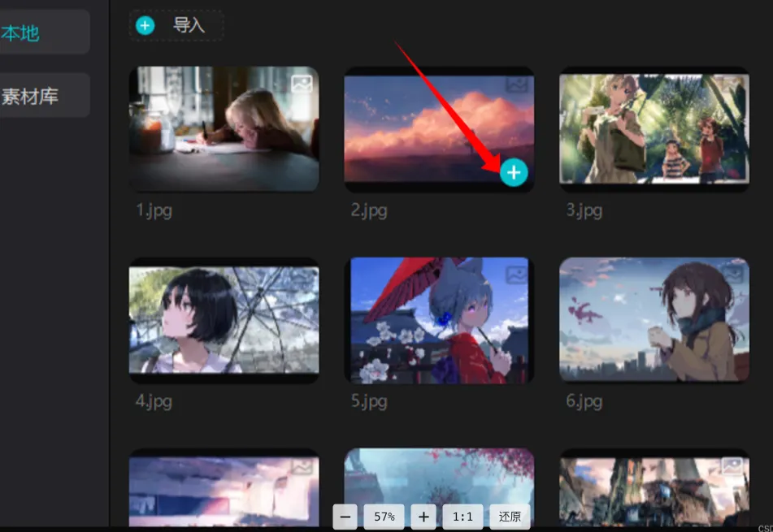Viewport: 773px width, 532px height.
Task: Set zoom to 1:1 actual size
Action: click(462, 517)
